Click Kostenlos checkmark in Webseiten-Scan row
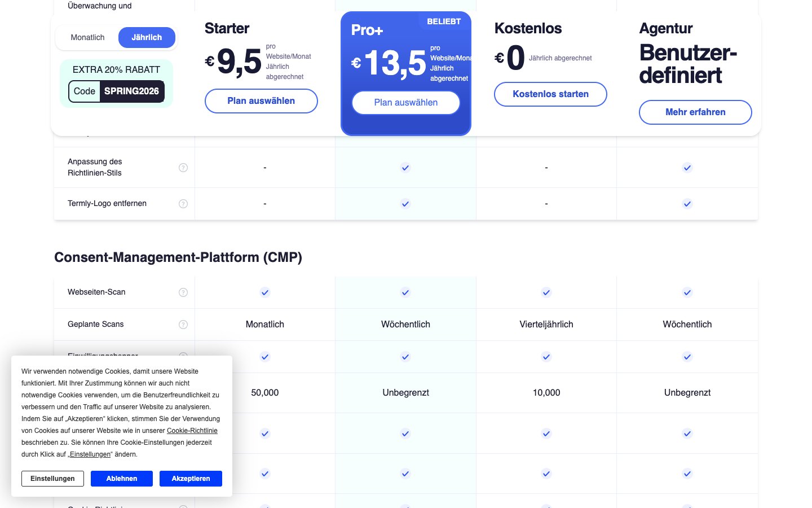This screenshot has height=508, width=812. 546,292
